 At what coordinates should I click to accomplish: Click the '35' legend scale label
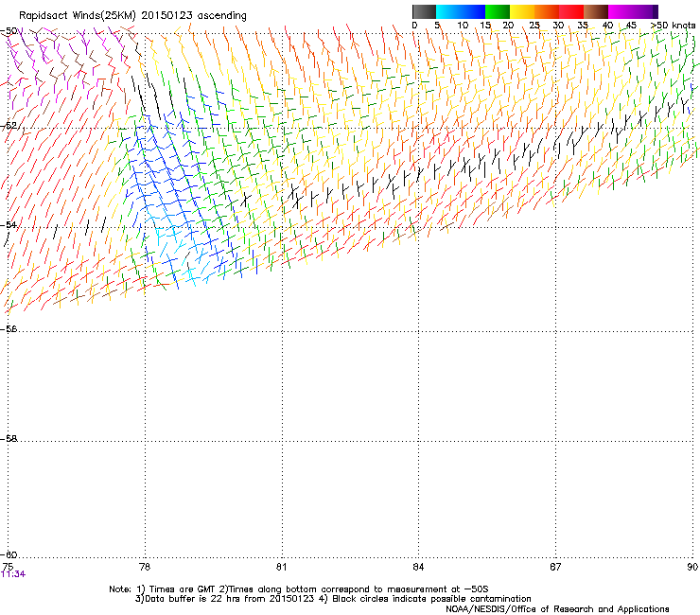pos(583,26)
